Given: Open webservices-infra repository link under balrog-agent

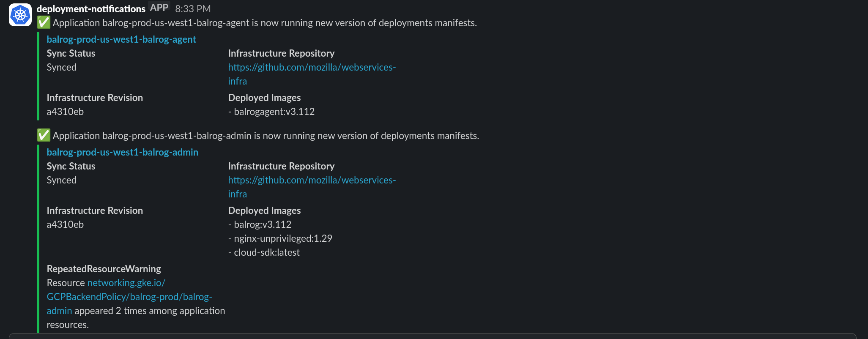Looking at the screenshot, I should pyautogui.click(x=312, y=74).
